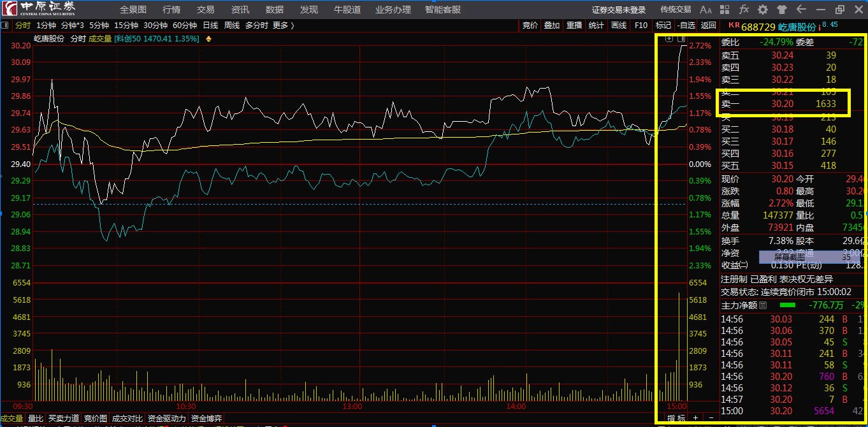
Task: Toggle 叠加 overlay in the chart toolbar
Action: 552,25
